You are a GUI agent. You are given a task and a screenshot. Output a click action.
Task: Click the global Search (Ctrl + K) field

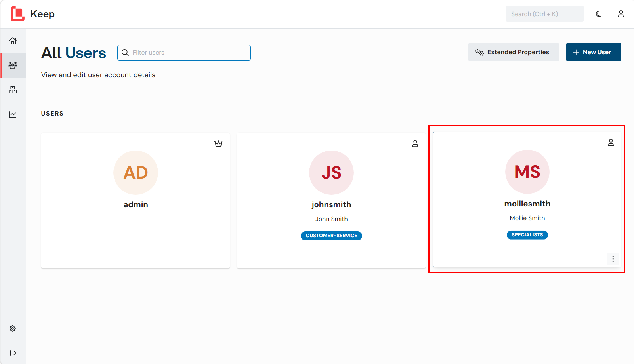545,14
